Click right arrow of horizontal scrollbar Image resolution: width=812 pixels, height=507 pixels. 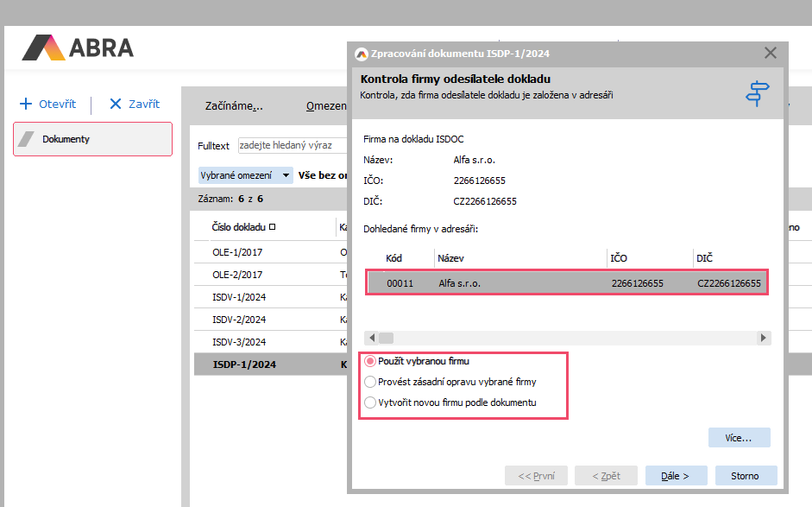tap(763, 338)
